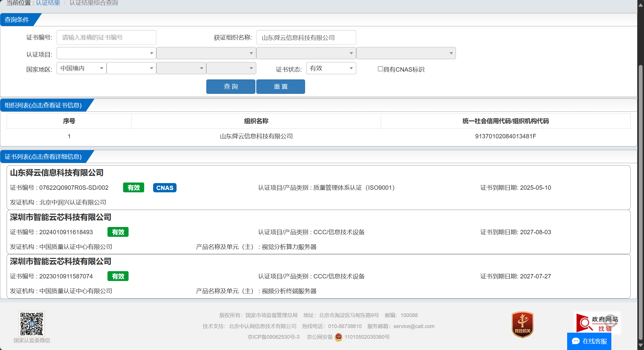Click the blue CNAS badge

tap(165, 188)
